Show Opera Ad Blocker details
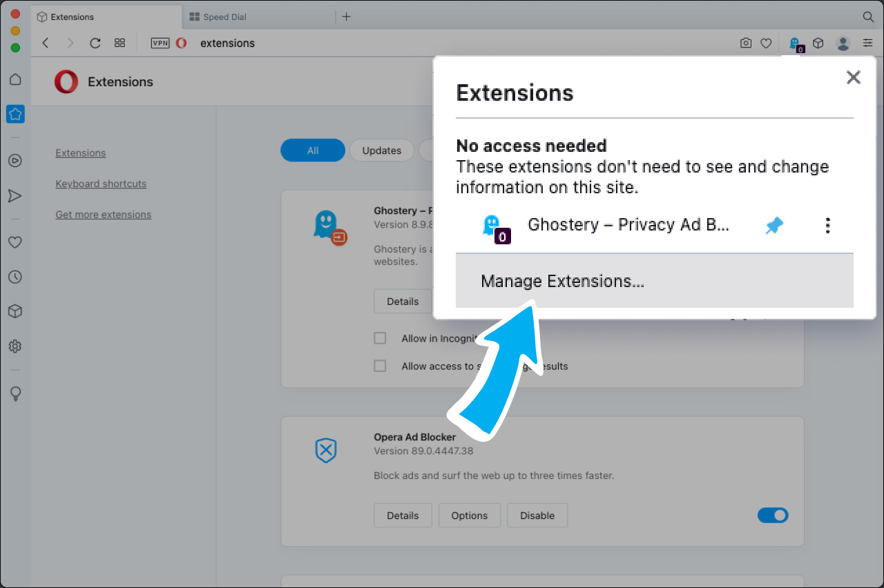 pyautogui.click(x=403, y=515)
